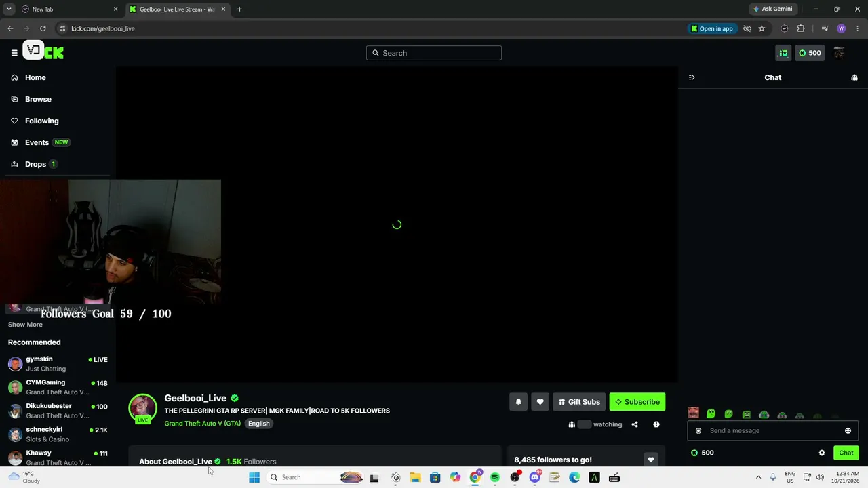Screen dimensions: 868x488
Task: Subscribe to Geelbooi_Live
Action: 637,402
